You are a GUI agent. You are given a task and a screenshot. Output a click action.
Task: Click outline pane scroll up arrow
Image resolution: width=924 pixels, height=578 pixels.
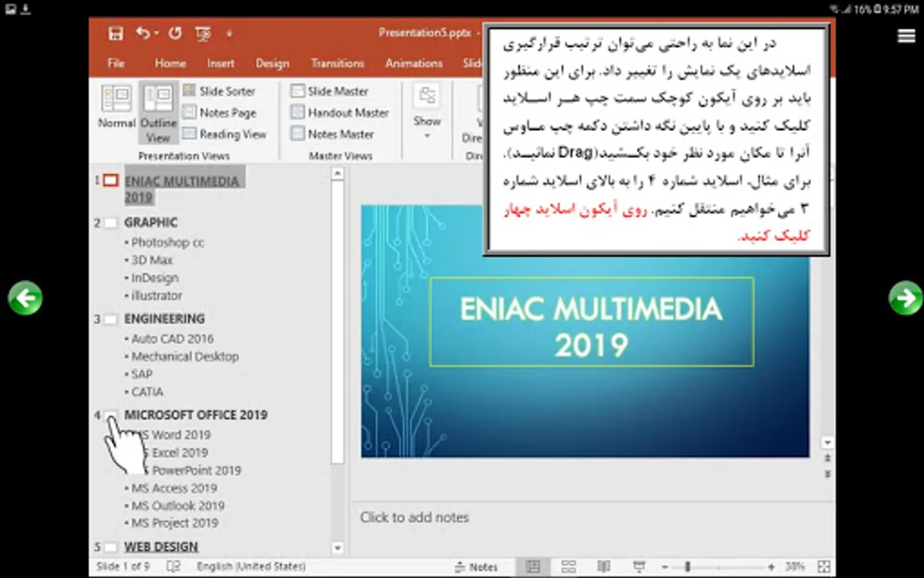(338, 173)
